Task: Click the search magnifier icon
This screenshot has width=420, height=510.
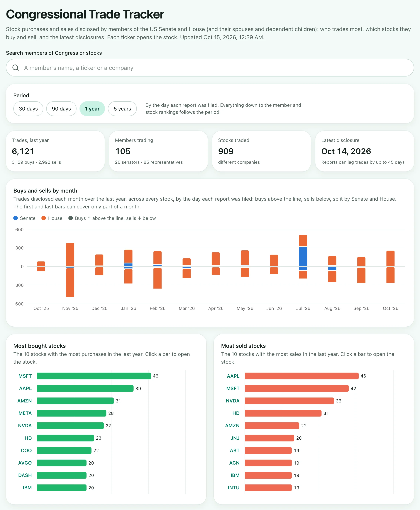Action: [16, 68]
